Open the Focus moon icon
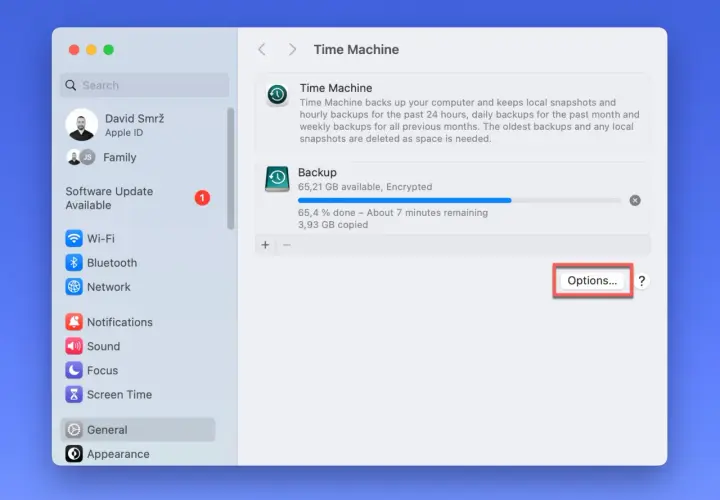Image resolution: width=720 pixels, height=500 pixels. click(x=73, y=370)
